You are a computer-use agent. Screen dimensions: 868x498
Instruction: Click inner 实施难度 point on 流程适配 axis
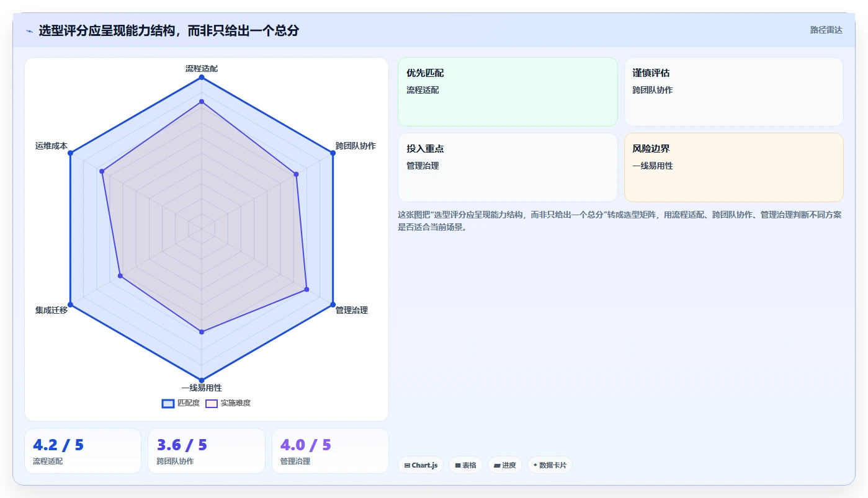click(x=202, y=101)
